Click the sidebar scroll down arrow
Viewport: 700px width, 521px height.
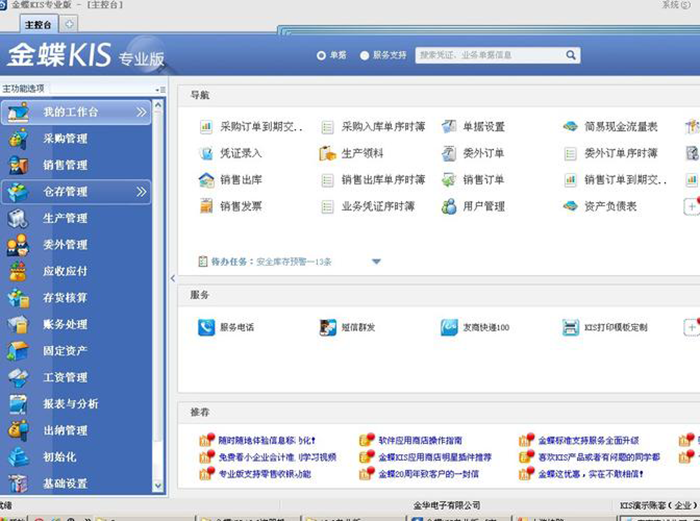click(x=158, y=485)
